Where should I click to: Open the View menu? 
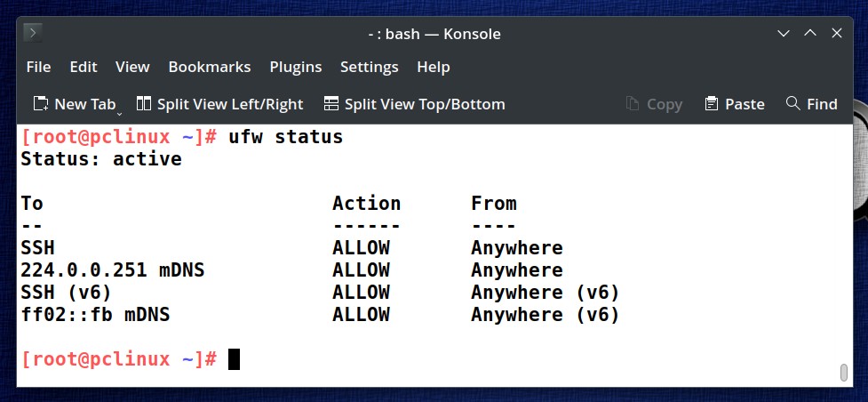pyautogui.click(x=132, y=67)
